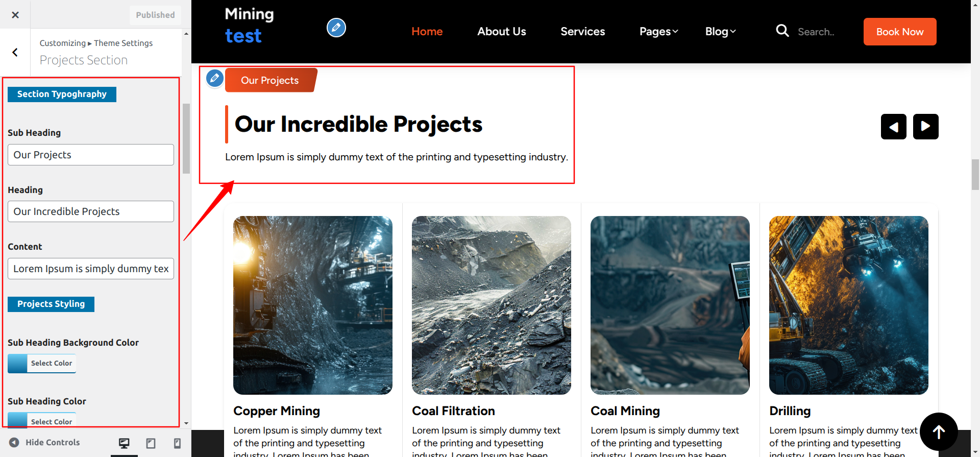Show the next project slide with the right arrow

925,127
